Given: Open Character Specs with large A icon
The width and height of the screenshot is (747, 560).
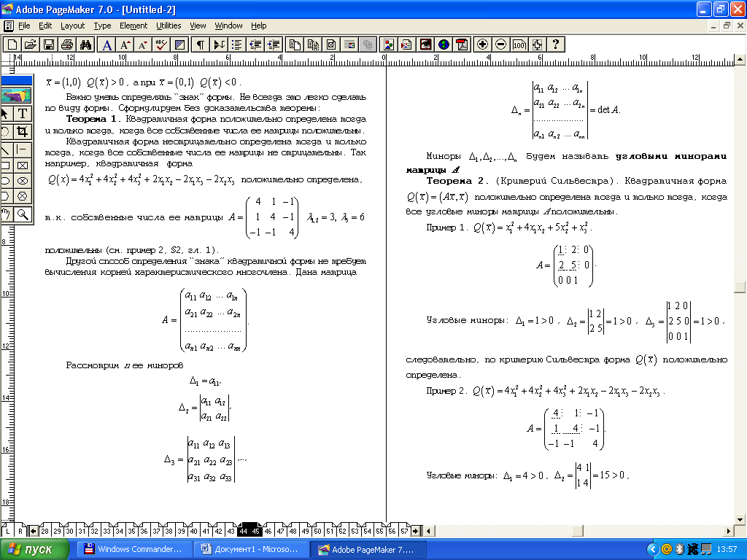Looking at the screenshot, I should point(107,44).
